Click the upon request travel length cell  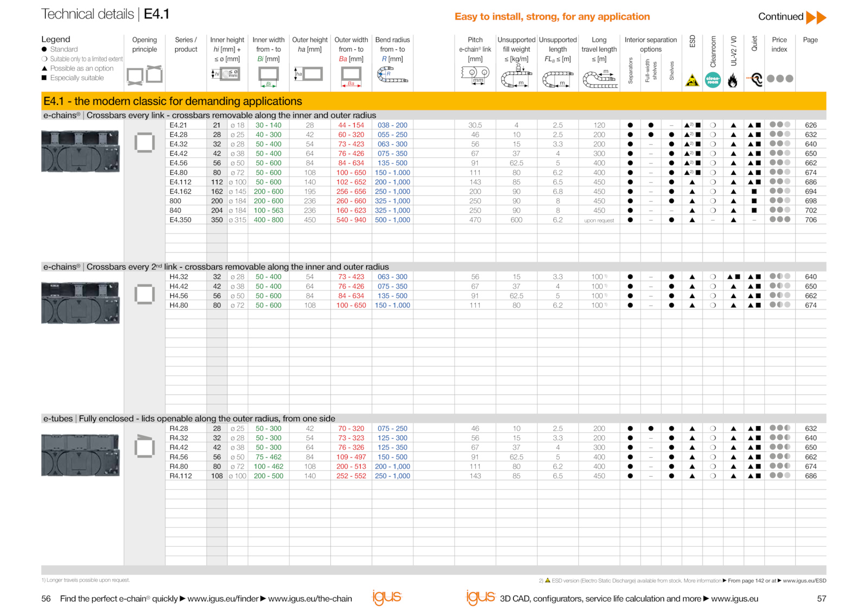(599, 220)
